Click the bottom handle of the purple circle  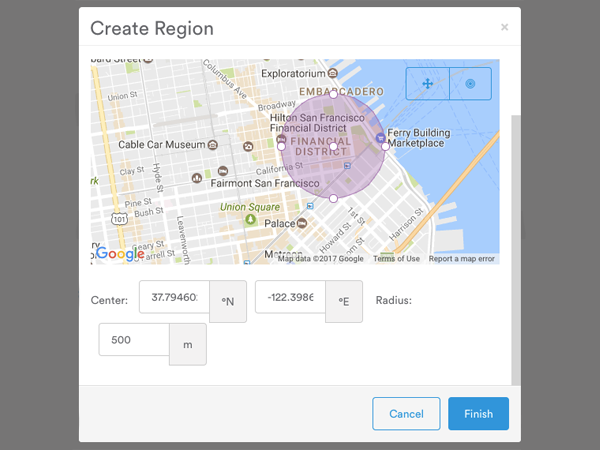pyautogui.click(x=333, y=198)
